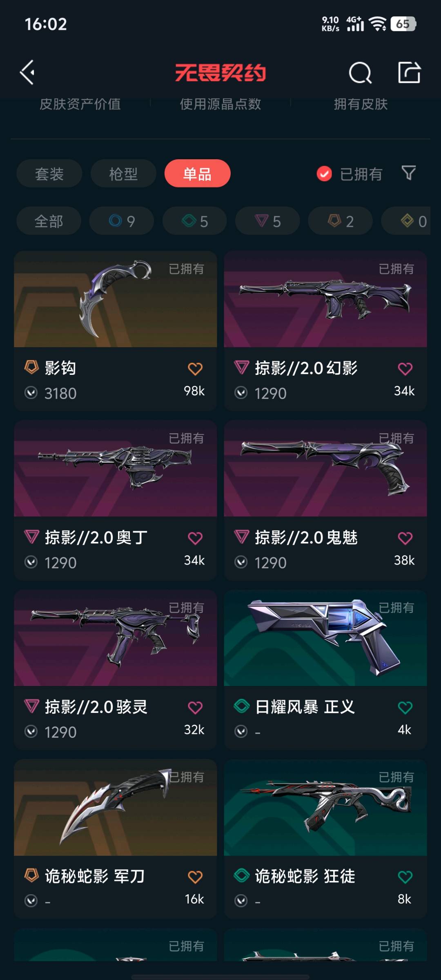Tap heart icon on 掠影//2.0 奥丁
The image size is (441, 980).
click(195, 538)
